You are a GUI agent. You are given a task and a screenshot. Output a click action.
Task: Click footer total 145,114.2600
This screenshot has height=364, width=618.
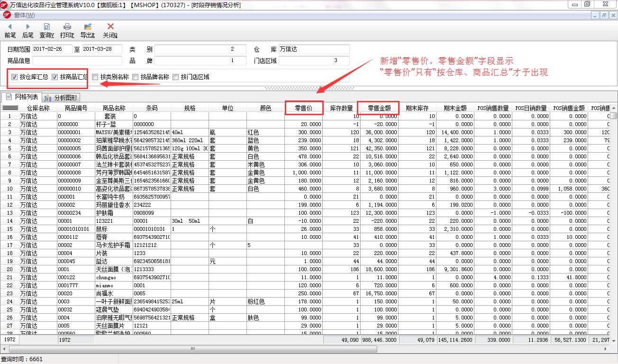click(x=455, y=340)
